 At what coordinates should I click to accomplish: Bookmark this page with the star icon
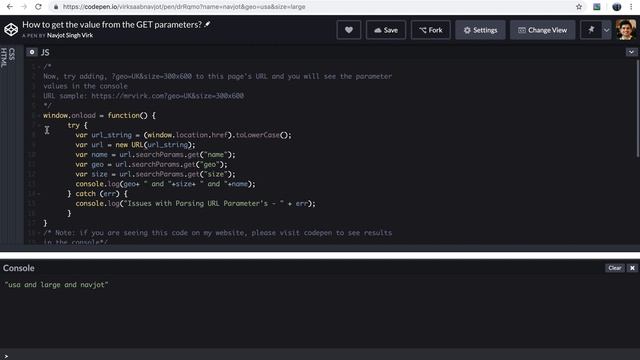(579, 7)
